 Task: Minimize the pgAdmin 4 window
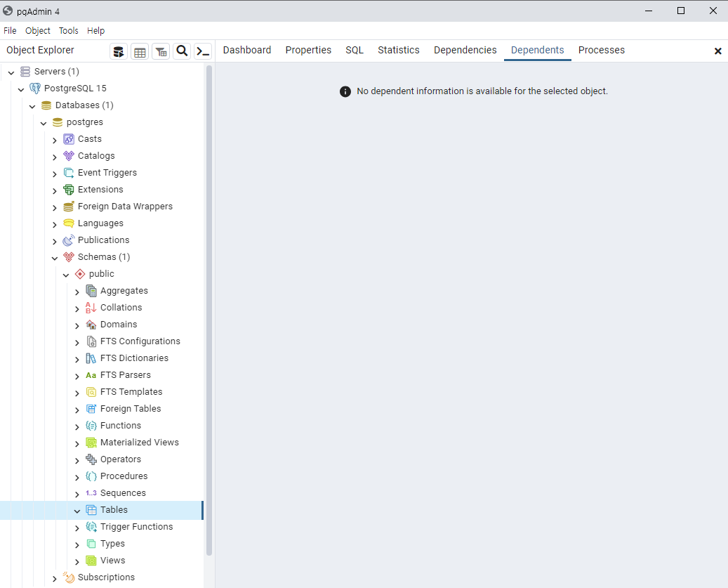coord(649,11)
